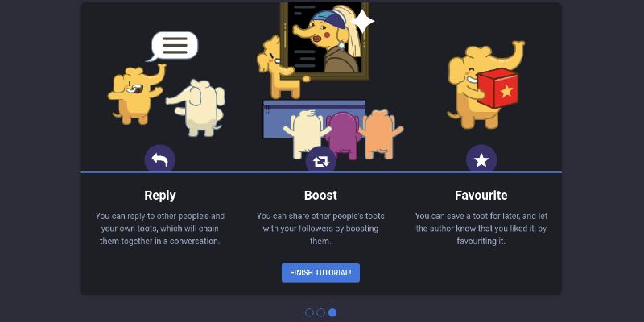Click the red box with star

pos(497,88)
